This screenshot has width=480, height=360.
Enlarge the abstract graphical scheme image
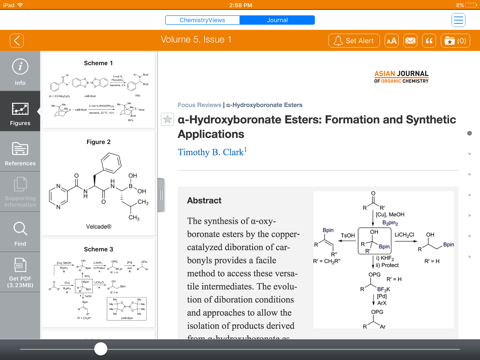383,260
